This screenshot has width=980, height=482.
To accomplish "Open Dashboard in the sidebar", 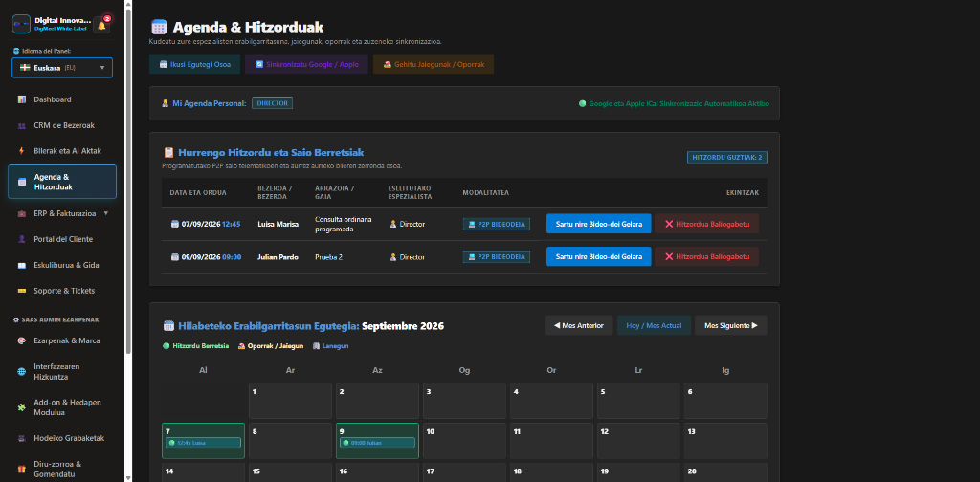I will coord(62,99).
